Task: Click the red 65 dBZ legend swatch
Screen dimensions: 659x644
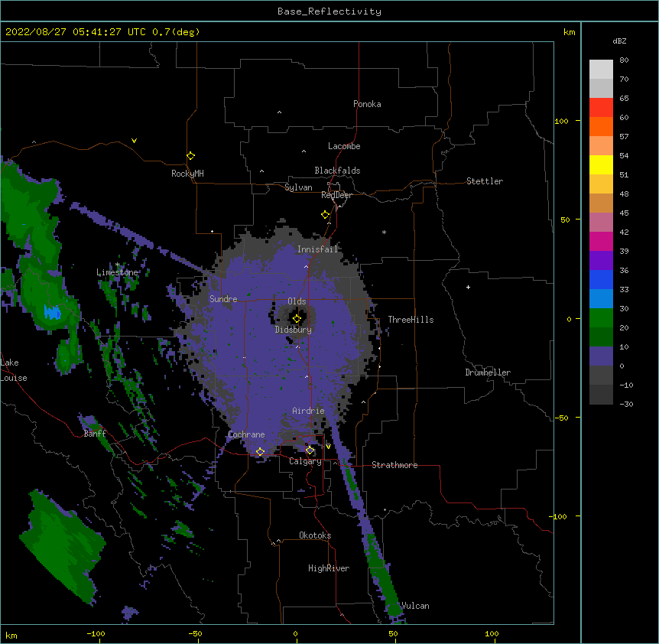Action: point(601,108)
